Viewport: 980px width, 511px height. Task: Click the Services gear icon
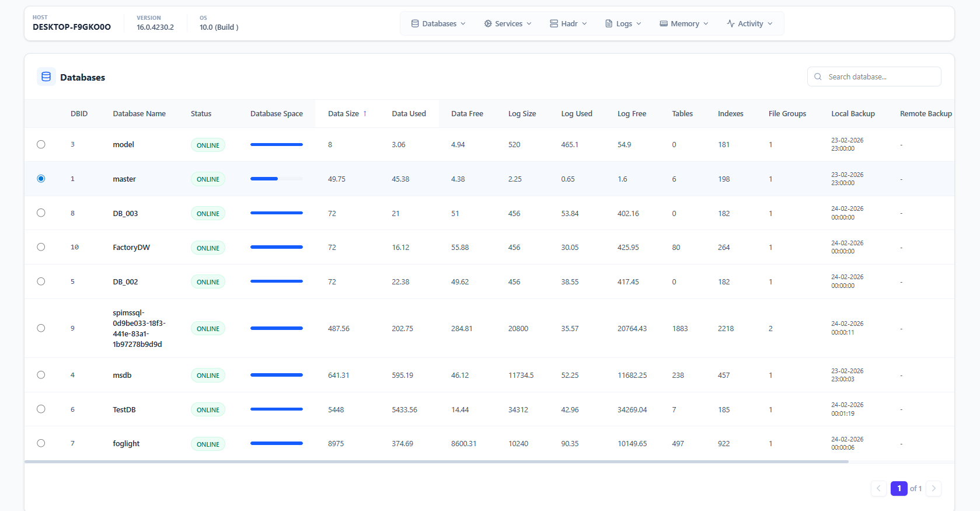[x=488, y=24]
